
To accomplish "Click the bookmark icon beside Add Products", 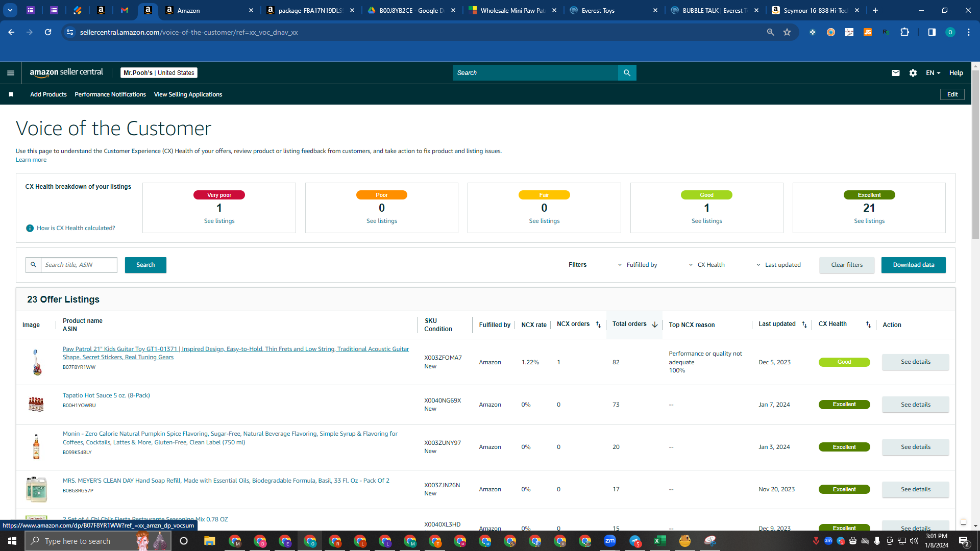I will click(x=11, y=94).
